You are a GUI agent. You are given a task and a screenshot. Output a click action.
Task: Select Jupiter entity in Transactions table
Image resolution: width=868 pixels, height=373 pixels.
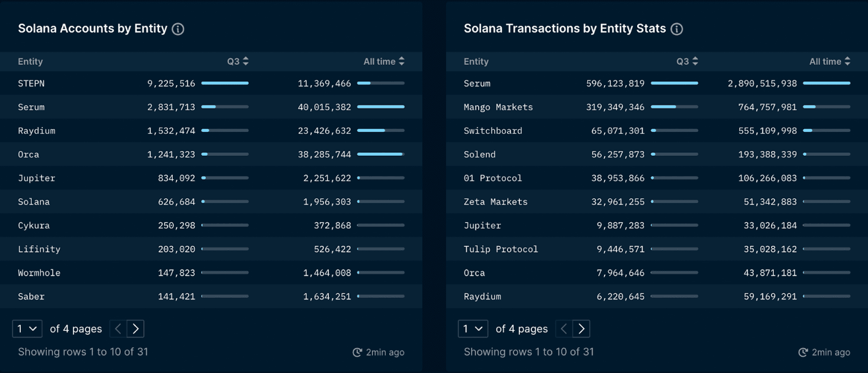pyautogui.click(x=482, y=226)
